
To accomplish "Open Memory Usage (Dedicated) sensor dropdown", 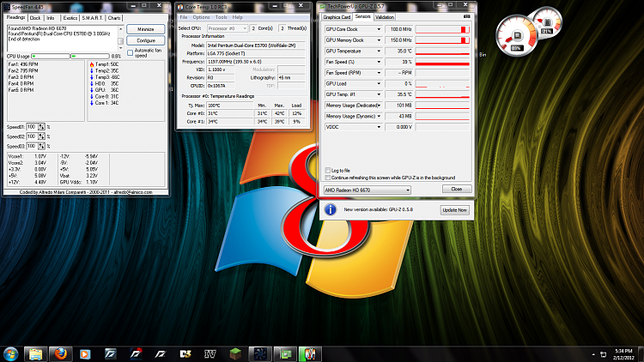I will click(379, 106).
